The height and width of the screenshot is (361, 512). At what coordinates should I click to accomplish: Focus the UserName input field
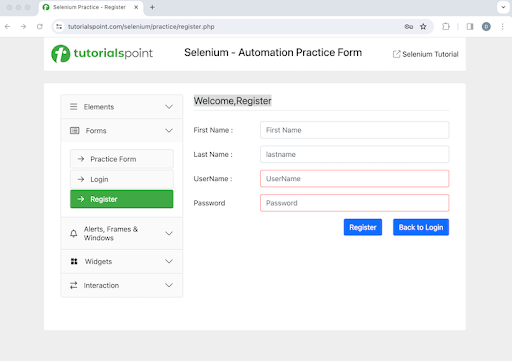355,179
